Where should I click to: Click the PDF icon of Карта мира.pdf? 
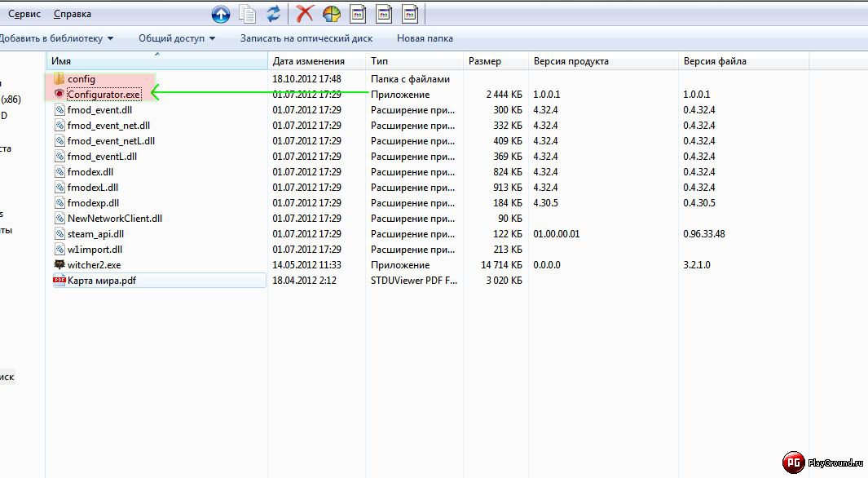tap(59, 281)
